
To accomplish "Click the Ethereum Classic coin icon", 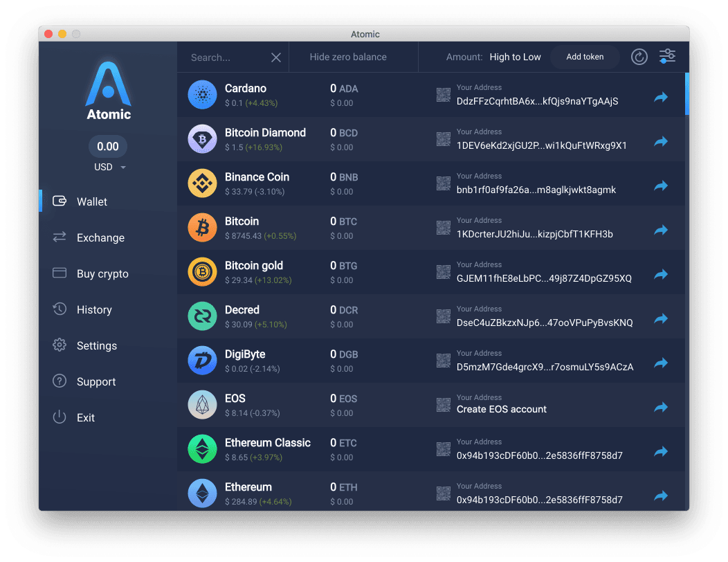I will tap(202, 449).
